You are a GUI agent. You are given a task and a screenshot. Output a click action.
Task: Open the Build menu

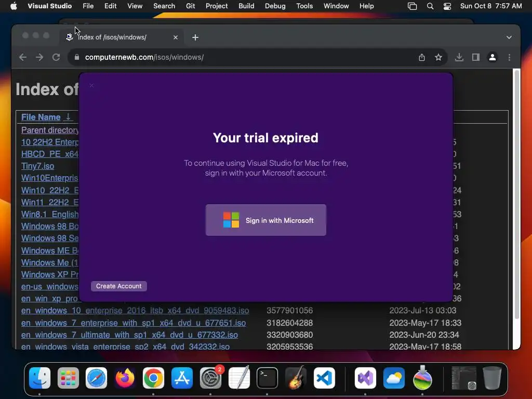pos(246,6)
